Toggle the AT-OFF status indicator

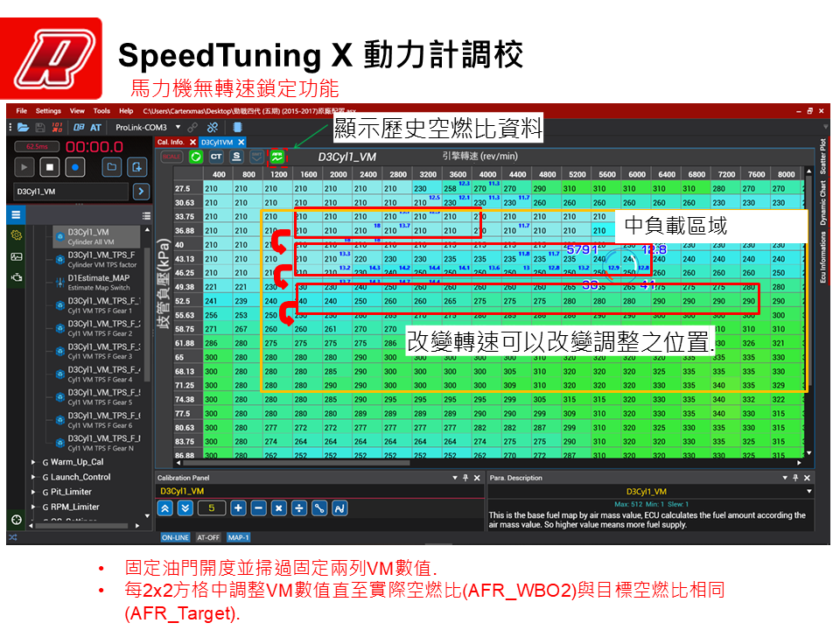208,537
